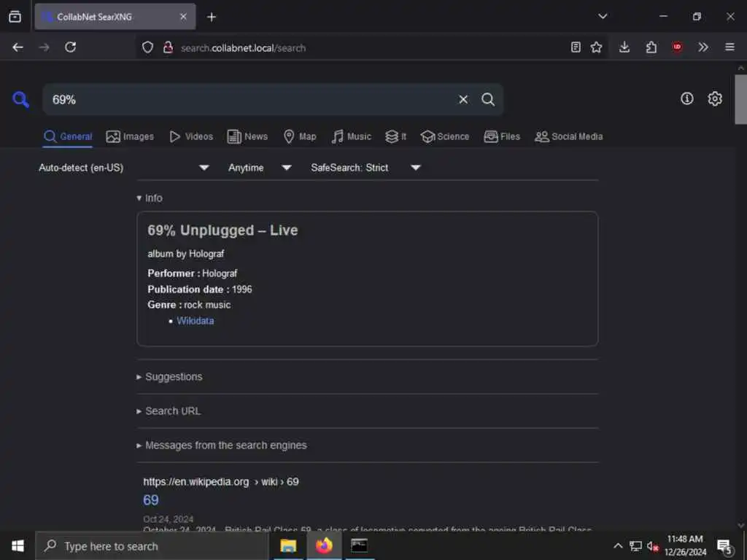Click the muted volume tray icon
747x560 pixels.
click(x=653, y=546)
